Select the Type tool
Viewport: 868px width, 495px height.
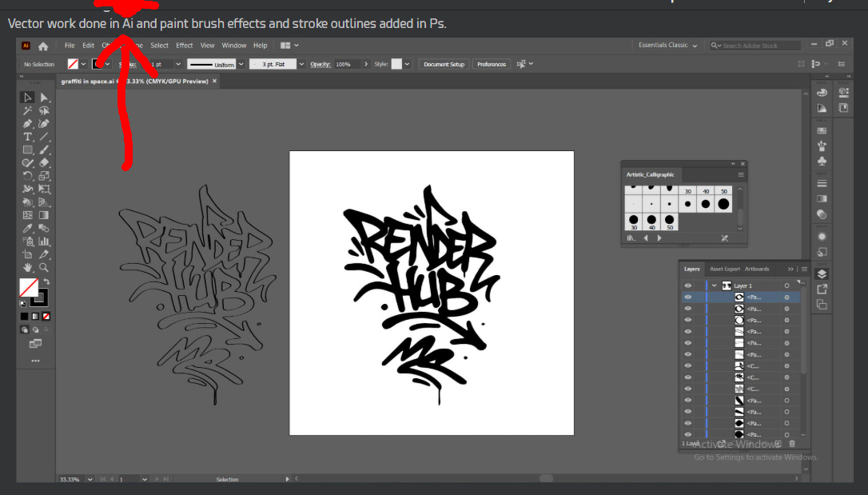27,137
